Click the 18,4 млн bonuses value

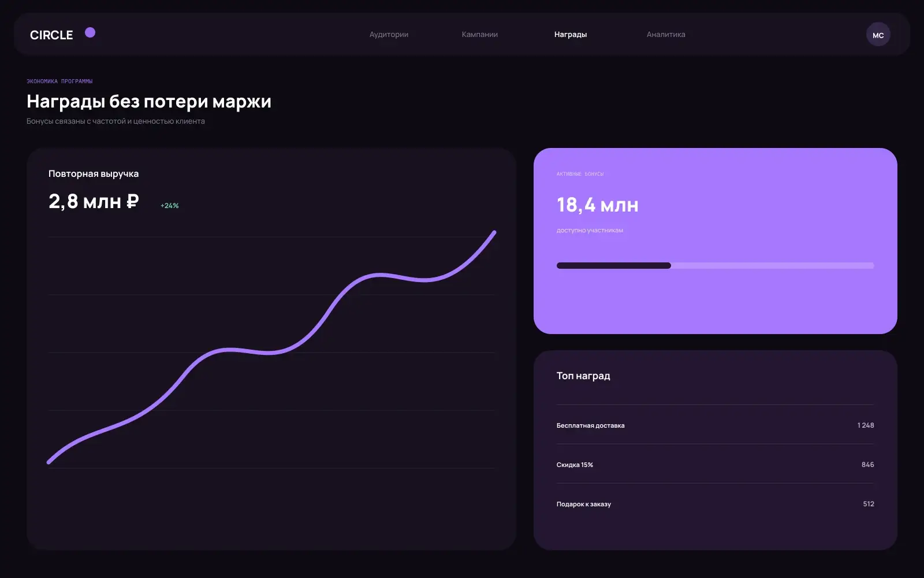point(597,205)
